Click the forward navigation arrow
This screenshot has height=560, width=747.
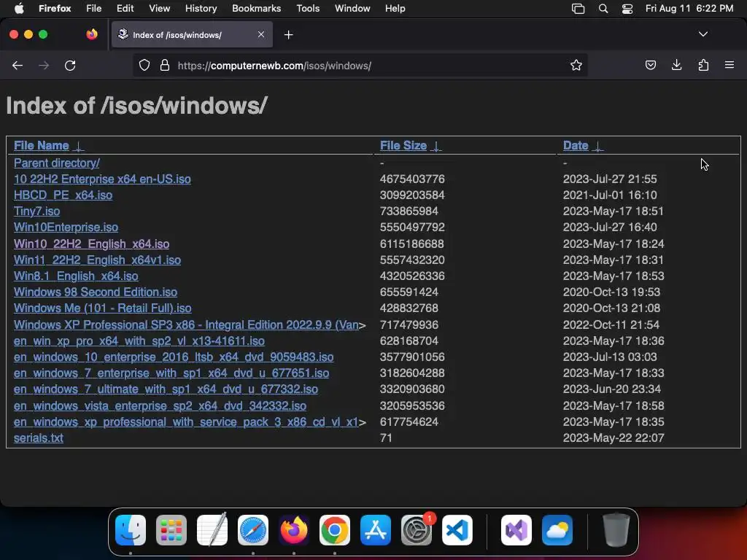tap(44, 65)
